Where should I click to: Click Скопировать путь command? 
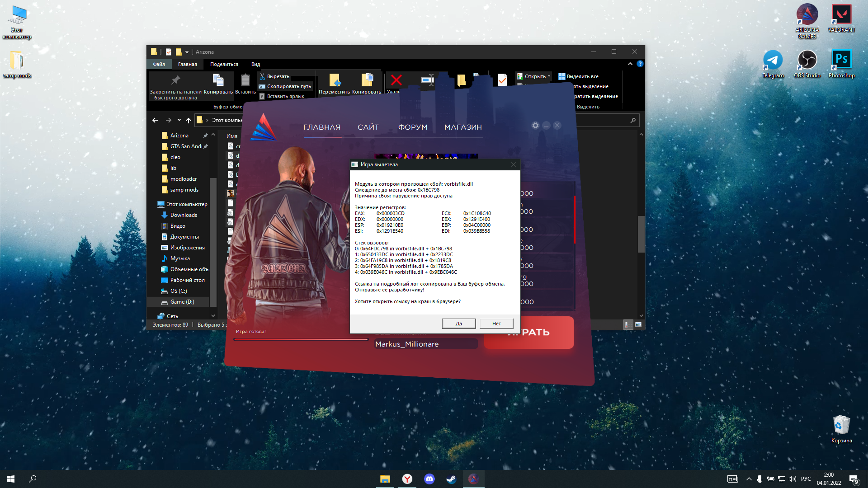pyautogui.click(x=285, y=86)
